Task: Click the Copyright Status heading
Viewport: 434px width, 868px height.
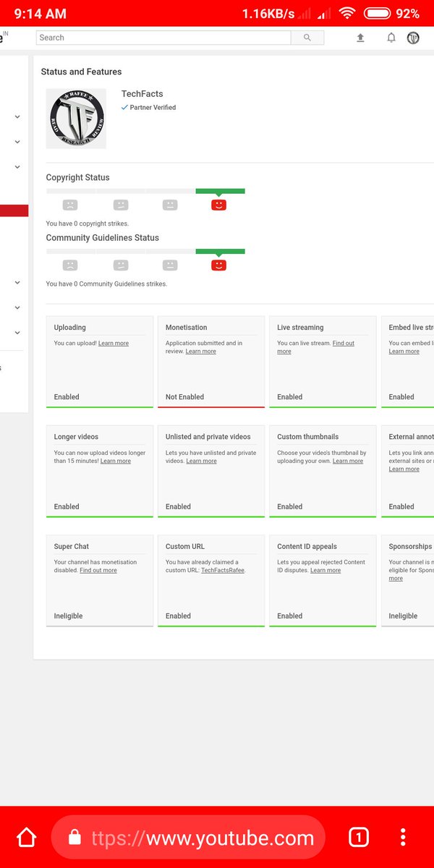Action: tap(77, 177)
